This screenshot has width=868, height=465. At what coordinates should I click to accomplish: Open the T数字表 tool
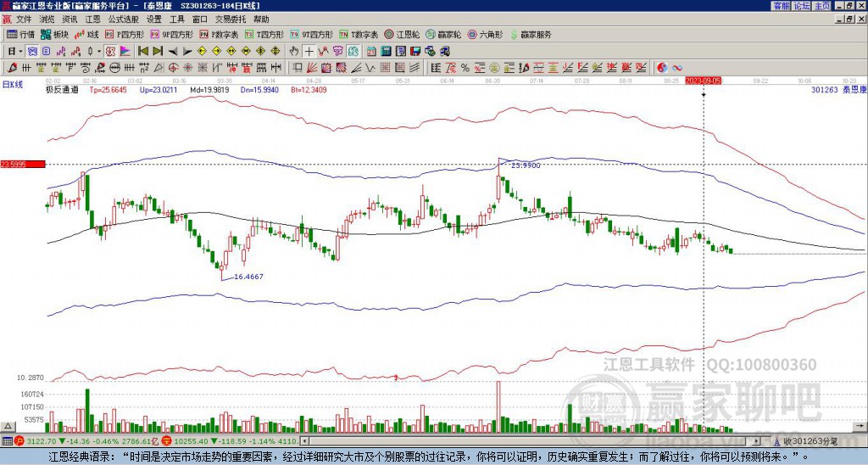tap(359, 34)
